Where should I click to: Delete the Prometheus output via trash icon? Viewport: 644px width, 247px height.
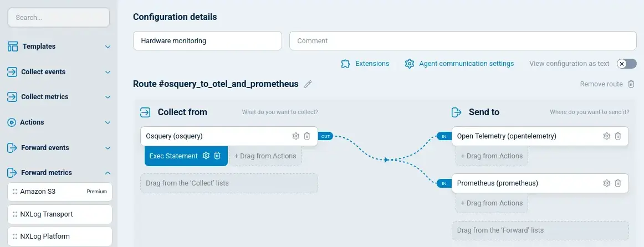pyautogui.click(x=618, y=183)
